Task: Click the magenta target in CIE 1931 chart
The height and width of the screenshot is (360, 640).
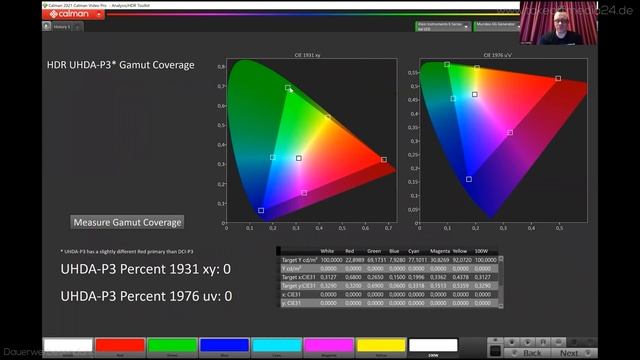Action: [x=304, y=193]
